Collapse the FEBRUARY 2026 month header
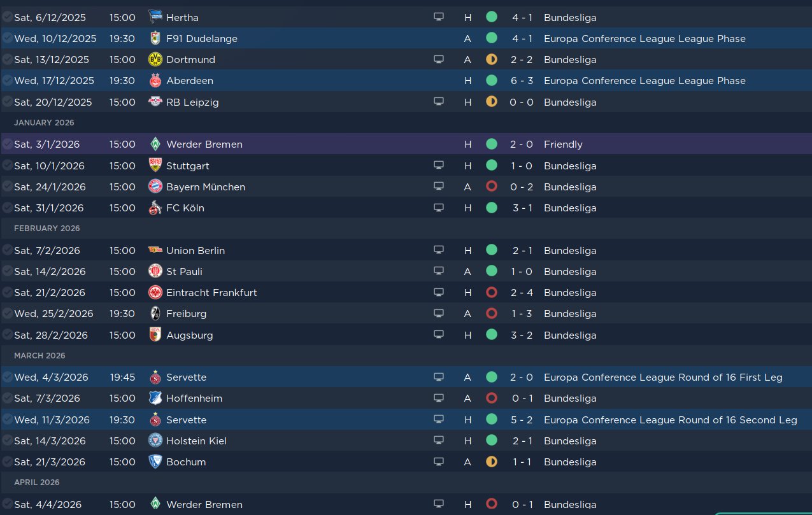812x515 pixels. 46,229
